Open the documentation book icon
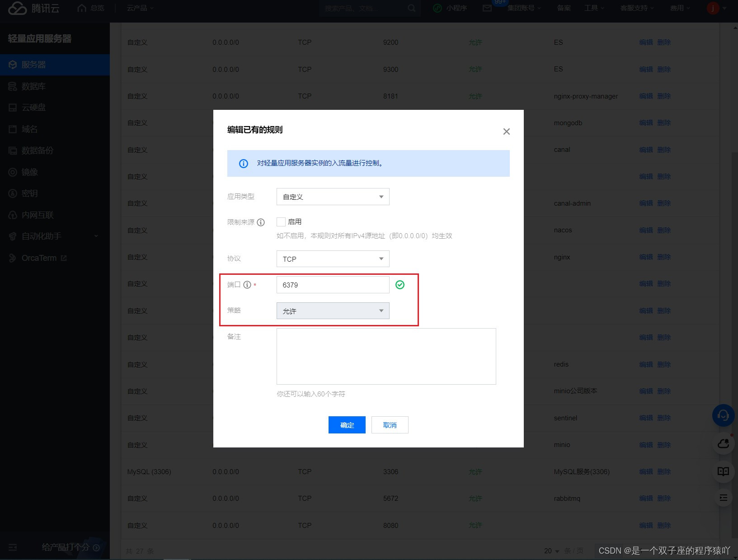This screenshot has height=560, width=738. pyautogui.click(x=723, y=471)
